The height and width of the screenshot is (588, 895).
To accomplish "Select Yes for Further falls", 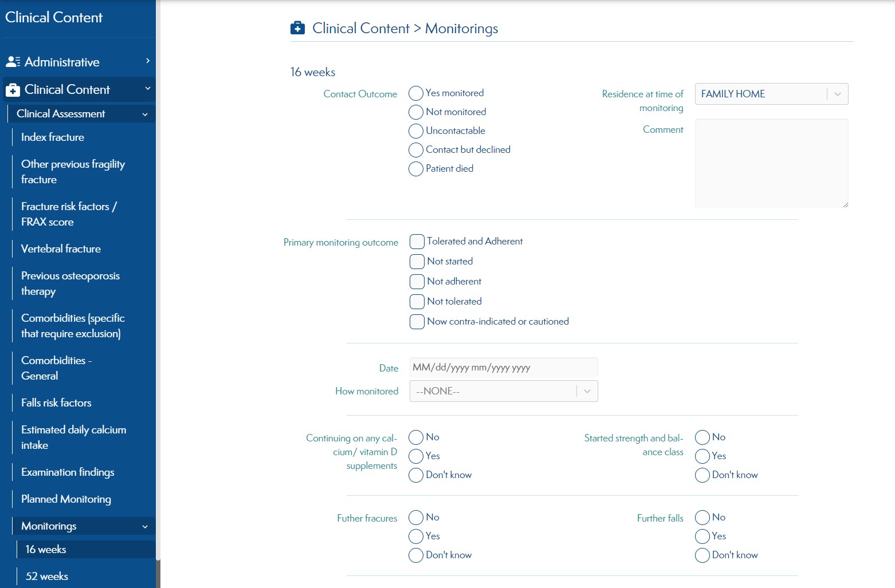I will pyautogui.click(x=702, y=536).
